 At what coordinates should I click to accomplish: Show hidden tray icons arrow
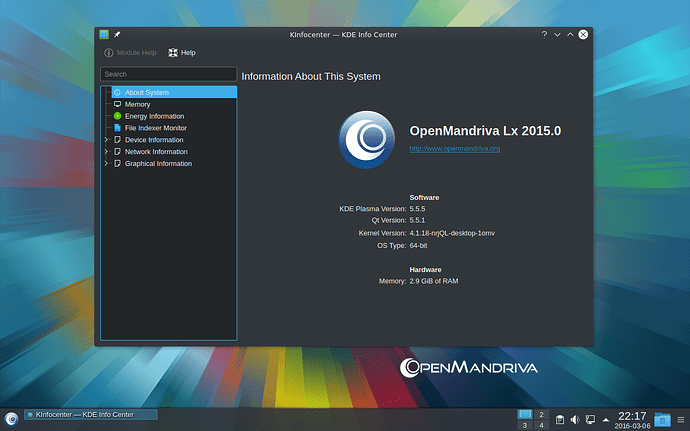tap(606, 420)
